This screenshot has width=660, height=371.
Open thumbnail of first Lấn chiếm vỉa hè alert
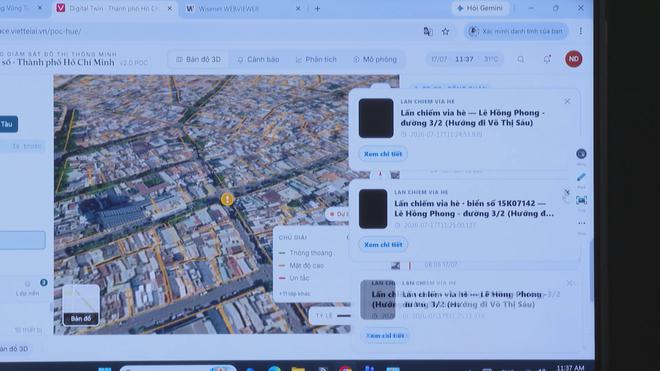[x=376, y=118]
